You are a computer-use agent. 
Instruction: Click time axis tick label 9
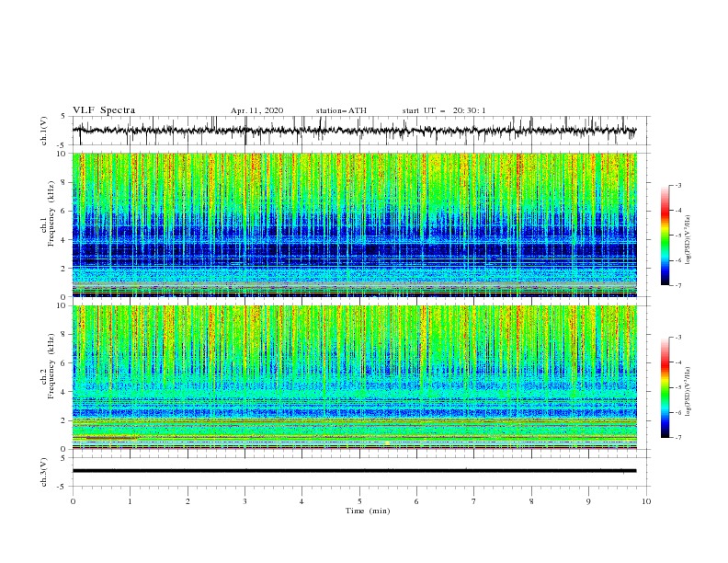(x=588, y=501)
